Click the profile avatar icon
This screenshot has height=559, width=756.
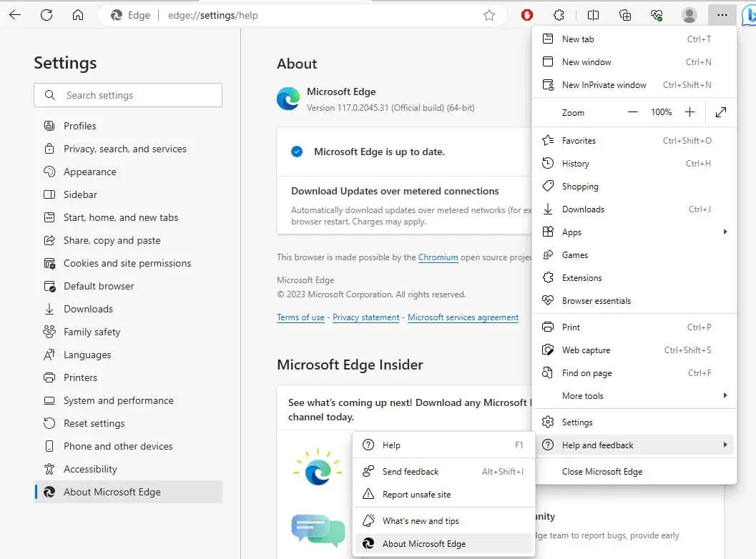pos(689,14)
